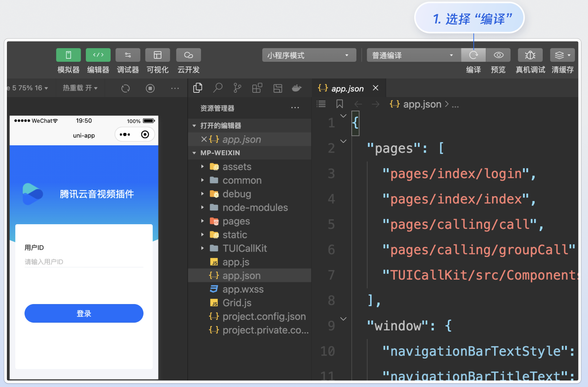The width and height of the screenshot is (588, 387).
Task: Click the blue 登录 login button
Action: click(x=84, y=313)
